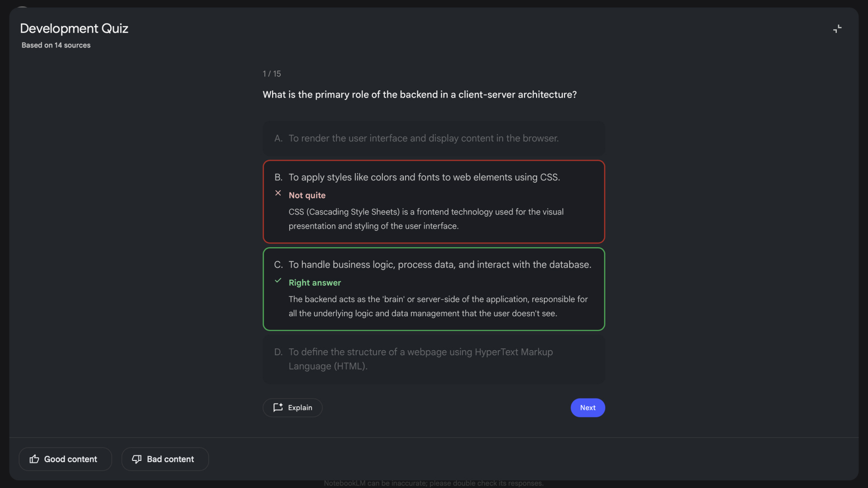Screen dimensions: 868x488
Task: Click the thumbs-down icon on Bad content
Action: (x=137, y=459)
